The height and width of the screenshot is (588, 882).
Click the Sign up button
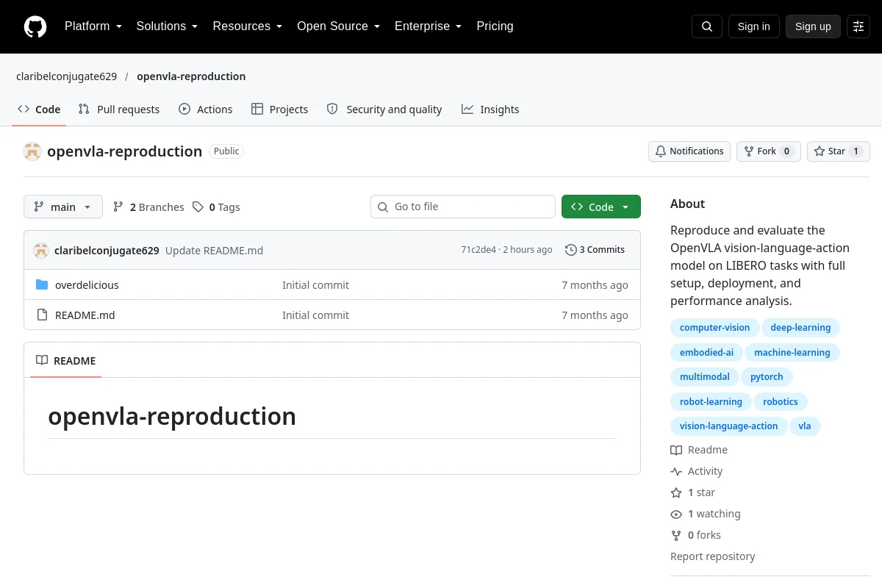coord(813,26)
